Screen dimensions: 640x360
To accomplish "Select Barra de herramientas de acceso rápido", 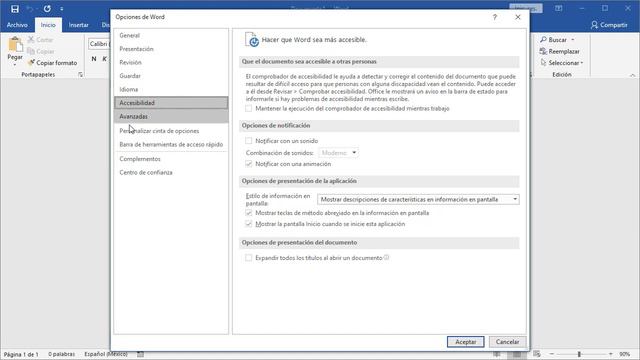I will [x=171, y=144].
